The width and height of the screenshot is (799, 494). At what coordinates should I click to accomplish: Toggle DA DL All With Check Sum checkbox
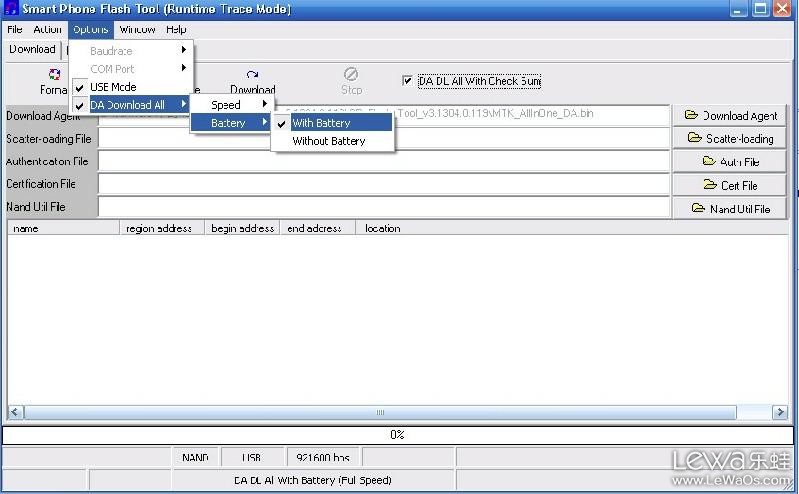(407, 81)
